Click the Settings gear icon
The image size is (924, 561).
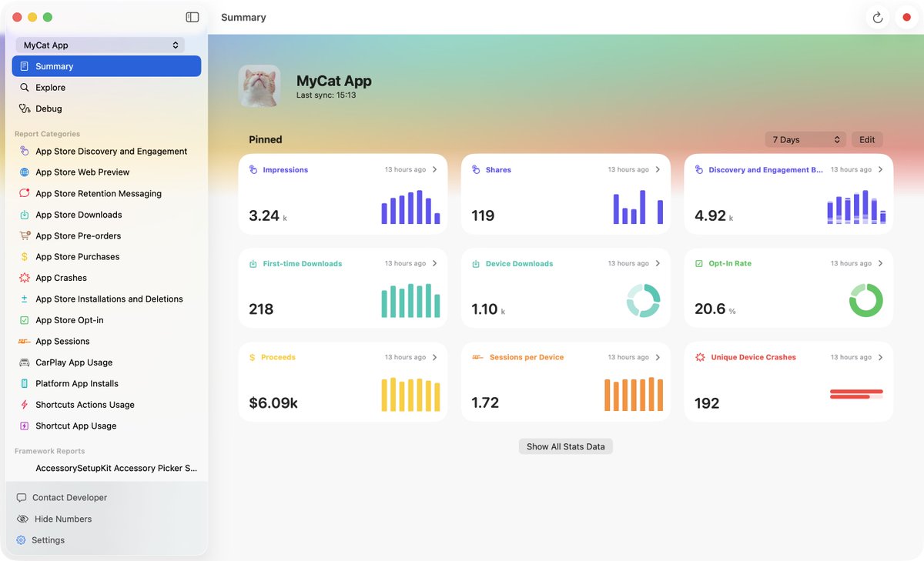22,540
